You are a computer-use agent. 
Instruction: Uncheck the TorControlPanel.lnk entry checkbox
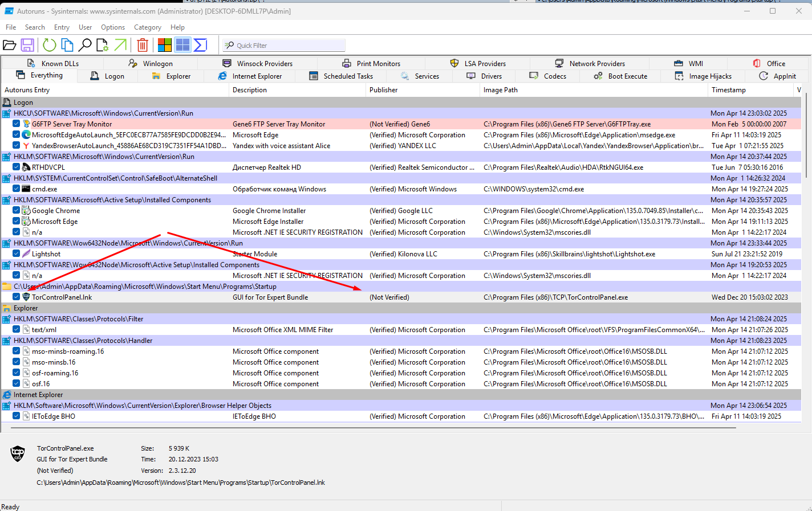[17, 297]
